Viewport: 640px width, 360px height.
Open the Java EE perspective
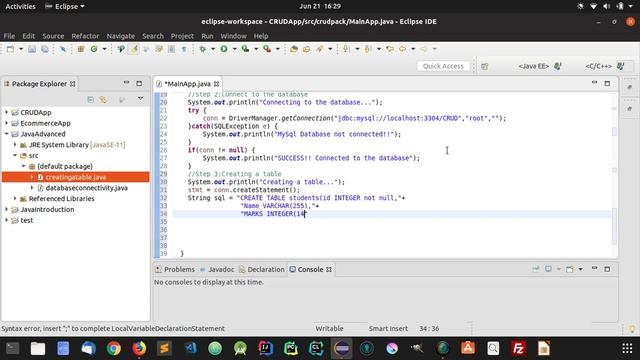point(540,66)
